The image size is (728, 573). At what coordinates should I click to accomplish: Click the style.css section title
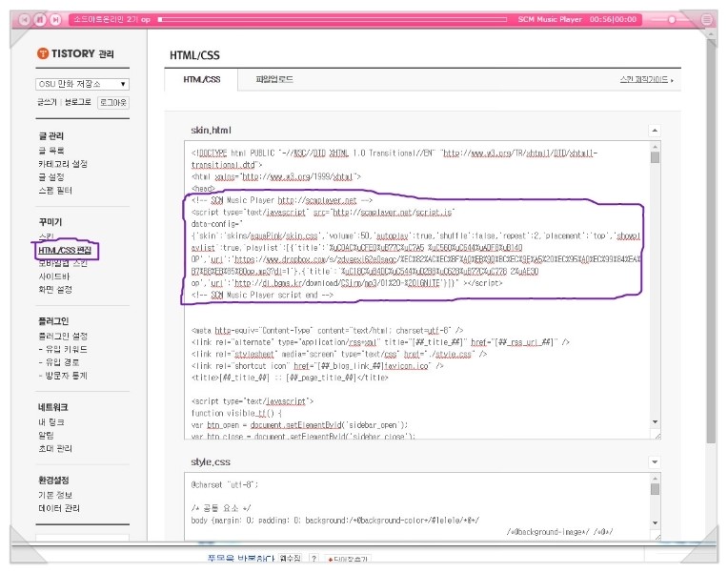211,462
